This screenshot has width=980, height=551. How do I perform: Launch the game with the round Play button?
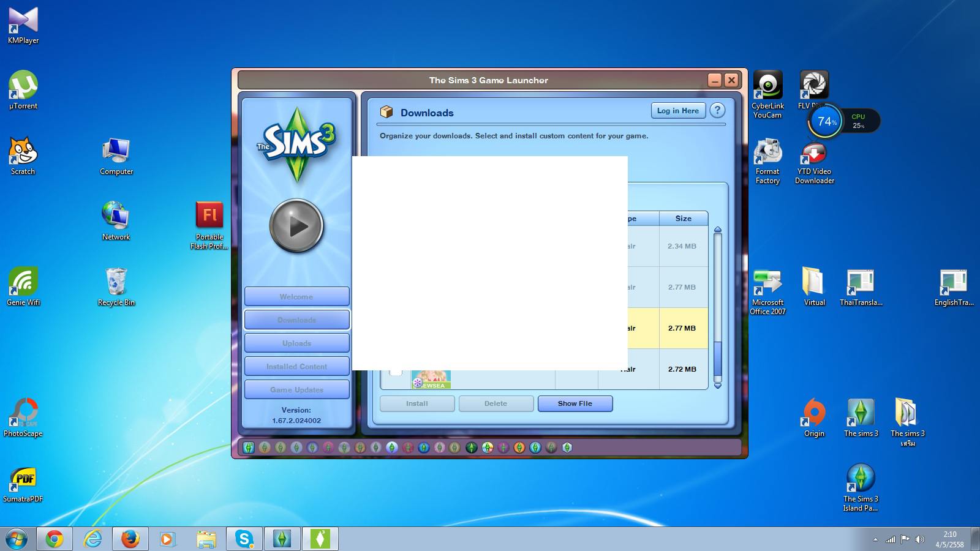(x=296, y=226)
